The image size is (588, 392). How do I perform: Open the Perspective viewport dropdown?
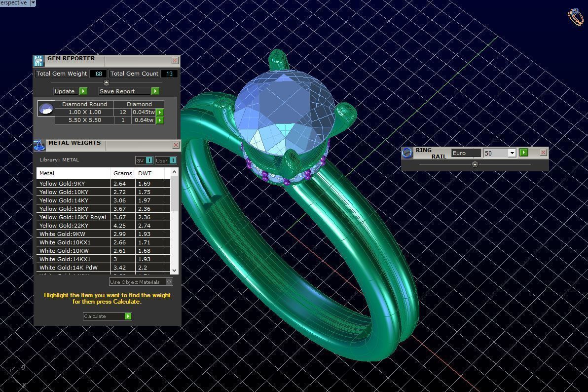click(33, 3)
